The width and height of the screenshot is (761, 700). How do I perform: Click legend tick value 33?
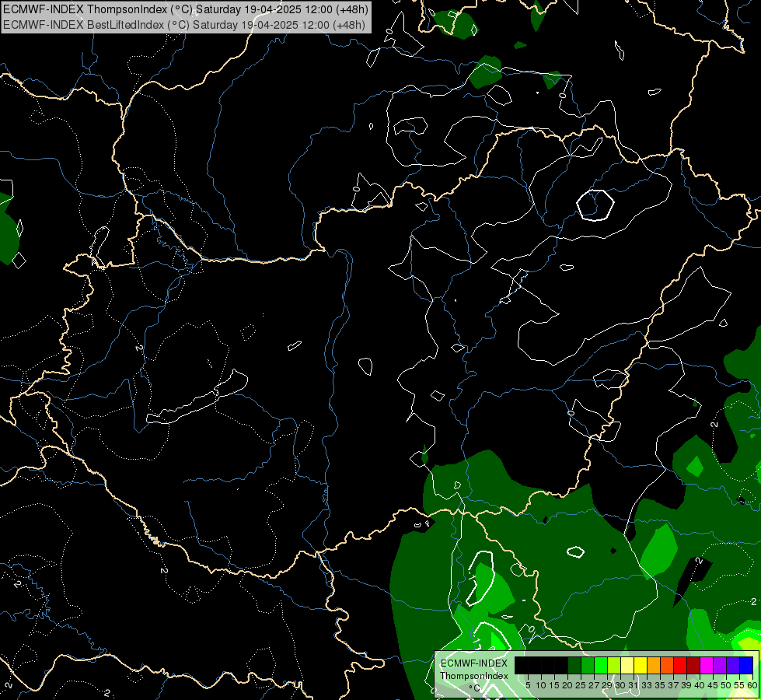pos(647,685)
